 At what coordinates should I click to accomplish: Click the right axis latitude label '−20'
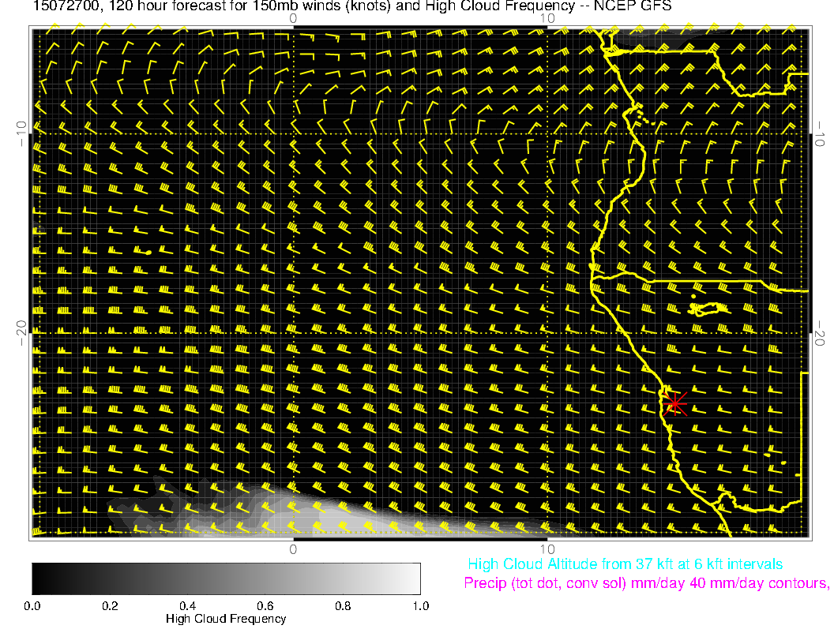tap(821, 333)
